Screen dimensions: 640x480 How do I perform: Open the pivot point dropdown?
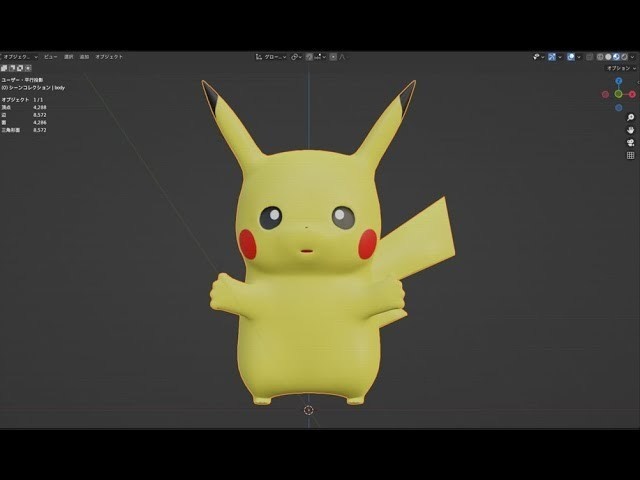point(296,57)
